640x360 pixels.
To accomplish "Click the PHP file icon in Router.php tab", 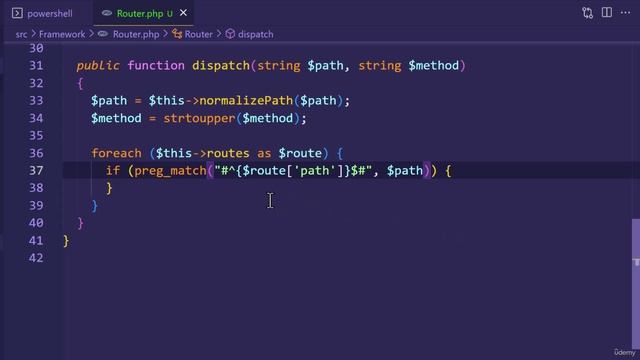I will click(x=107, y=13).
